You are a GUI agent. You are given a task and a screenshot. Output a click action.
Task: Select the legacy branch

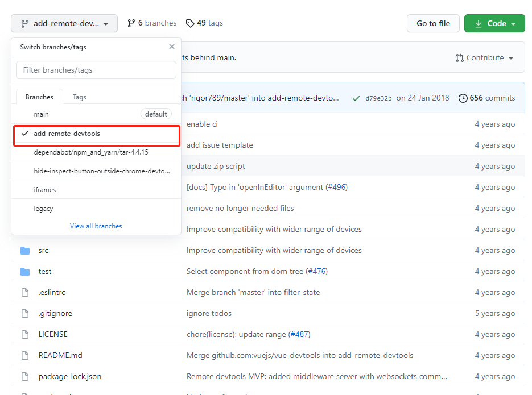(96, 209)
